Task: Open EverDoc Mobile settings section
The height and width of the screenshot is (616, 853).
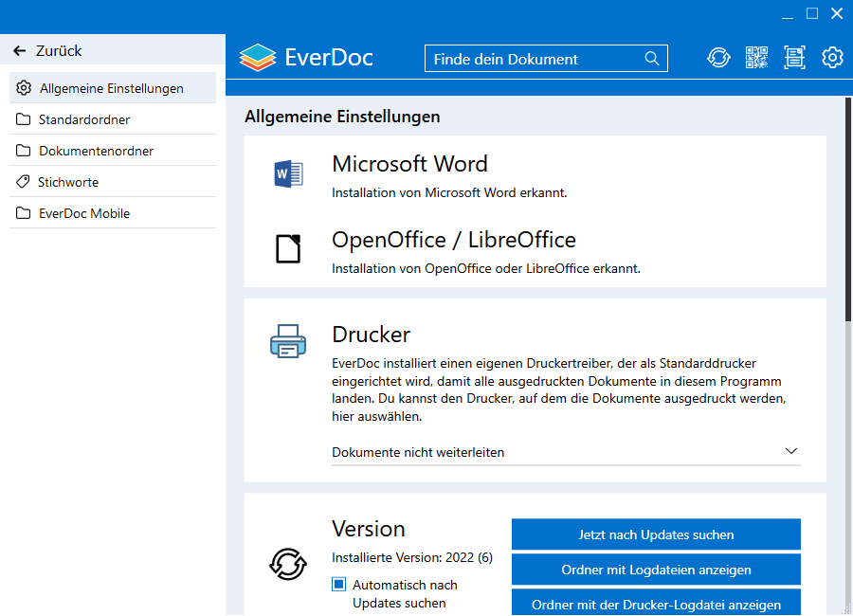Action: point(84,213)
